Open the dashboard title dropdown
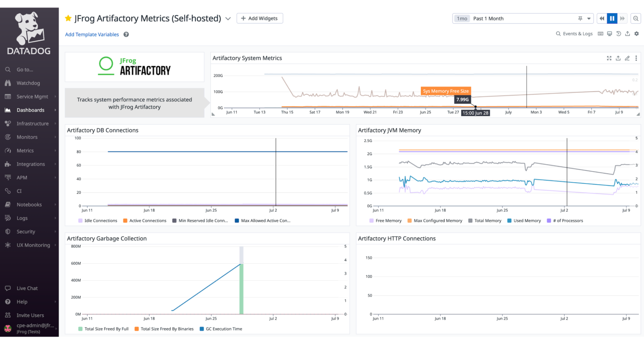This screenshot has height=338, width=644. click(x=228, y=19)
